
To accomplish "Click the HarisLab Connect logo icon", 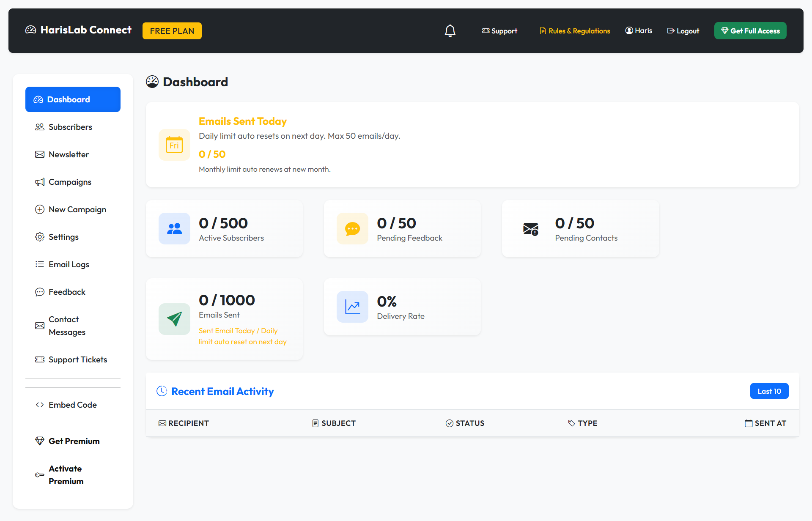I will (x=31, y=30).
